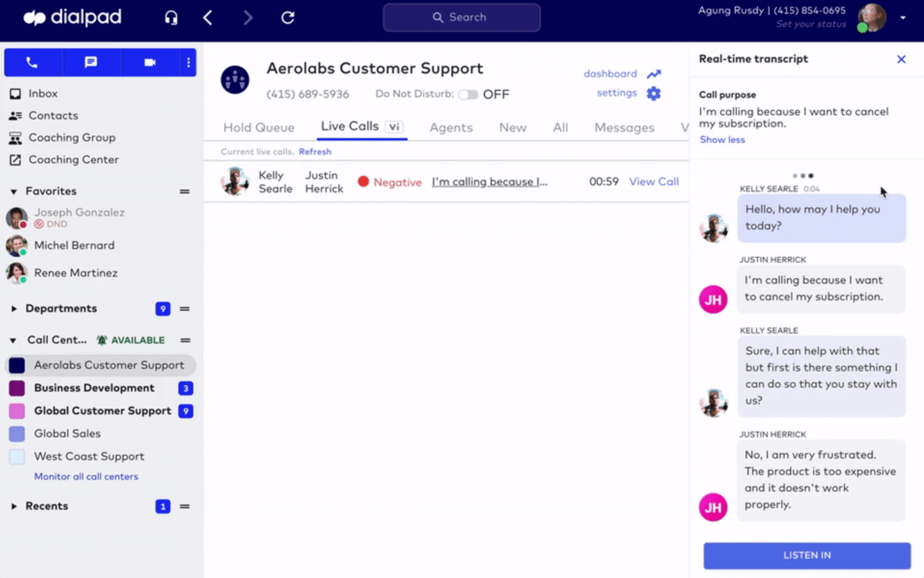
Task: Expand the Departments section
Action: click(14, 309)
